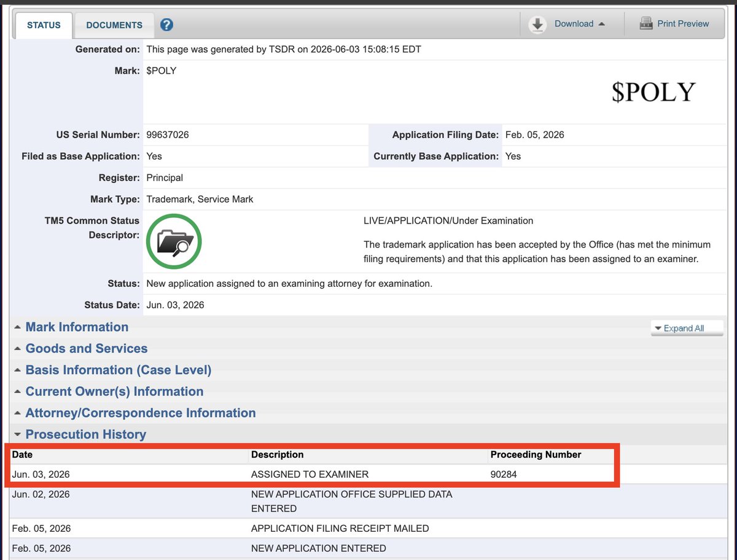Click the Mark value $POLY text
The height and width of the screenshot is (560, 737).
tap(161, 71)
